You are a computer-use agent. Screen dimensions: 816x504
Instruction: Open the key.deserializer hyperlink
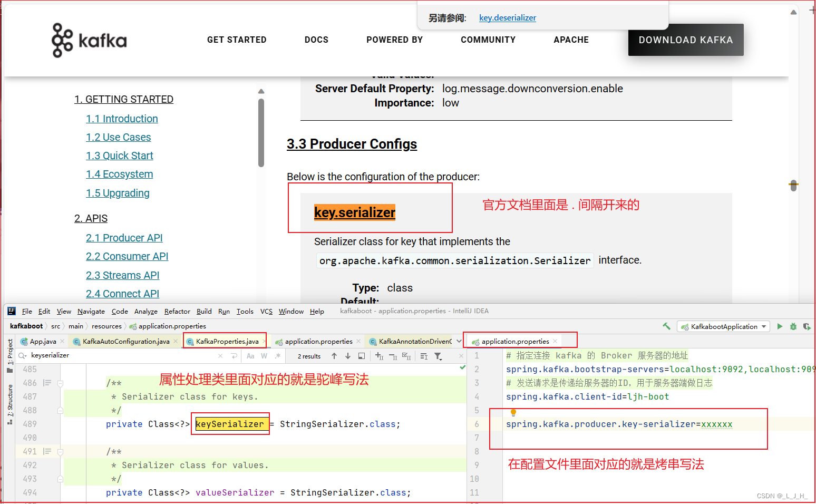tap(507, 17)
